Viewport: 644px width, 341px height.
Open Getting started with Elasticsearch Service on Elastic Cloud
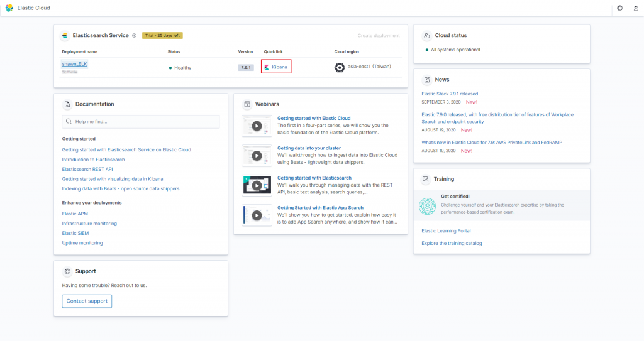pyautogui.click(x=126, y=150)
